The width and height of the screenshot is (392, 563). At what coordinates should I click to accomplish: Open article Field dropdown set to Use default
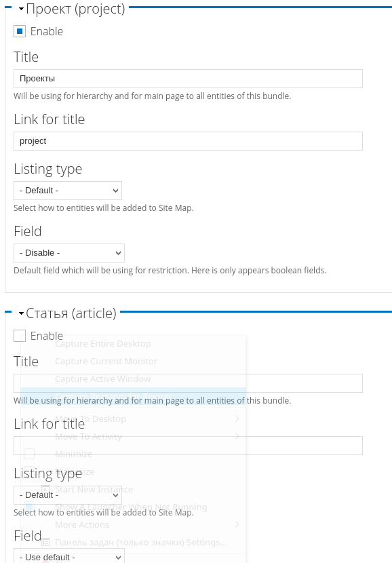click(x=69, y=557)
